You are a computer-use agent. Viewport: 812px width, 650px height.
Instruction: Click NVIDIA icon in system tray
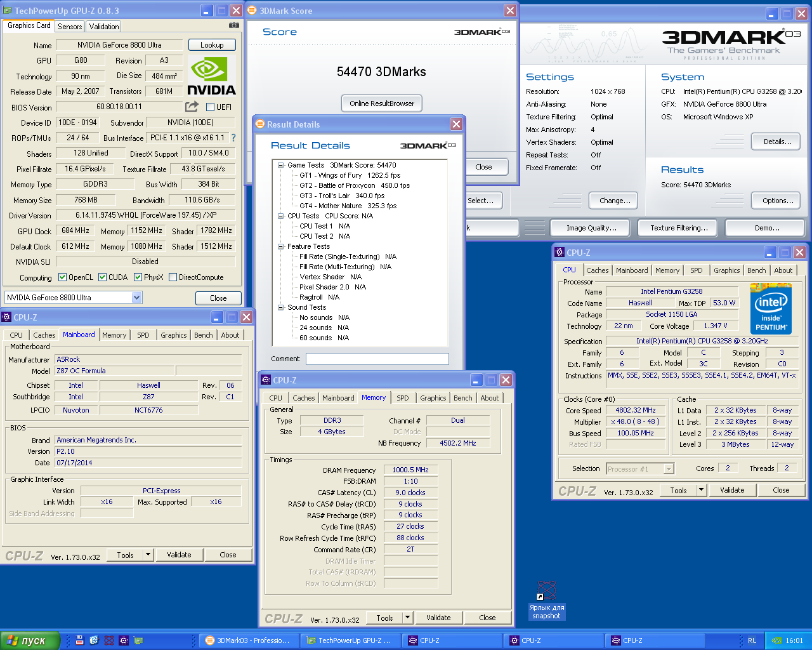coord(776,640)
